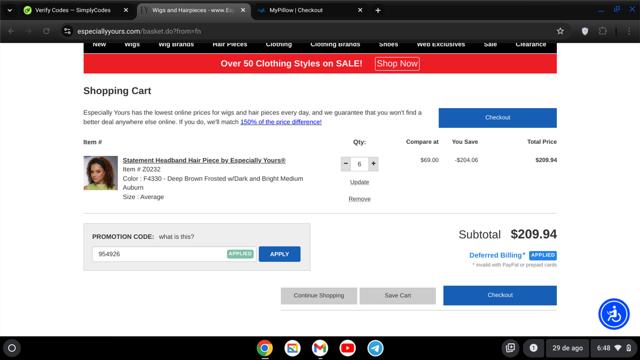View site information icon in address bar
This screenshot has height=360, width=640.
coord(67,31)
